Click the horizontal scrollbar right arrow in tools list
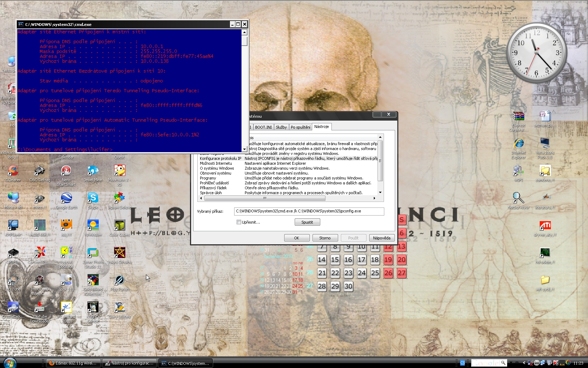The height and width of the screenshot is (368, 588). [x=374, y=198]
